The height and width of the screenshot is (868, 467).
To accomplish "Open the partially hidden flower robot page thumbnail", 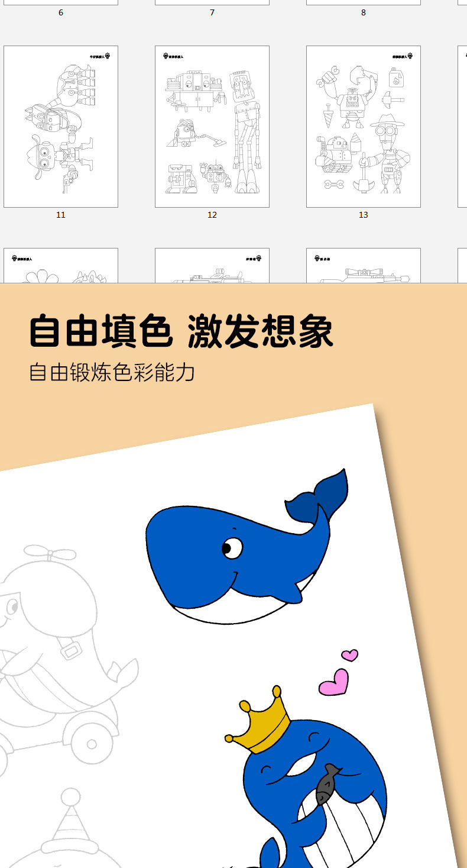I will click(61, 266).
